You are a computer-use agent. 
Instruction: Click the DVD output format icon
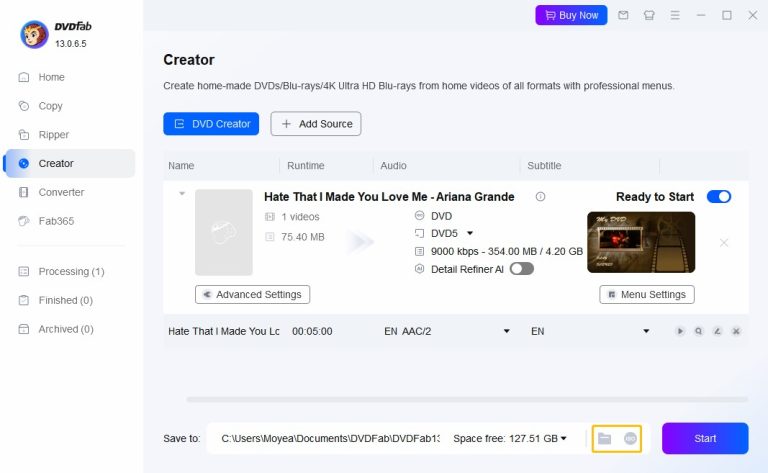click(419, 215)
